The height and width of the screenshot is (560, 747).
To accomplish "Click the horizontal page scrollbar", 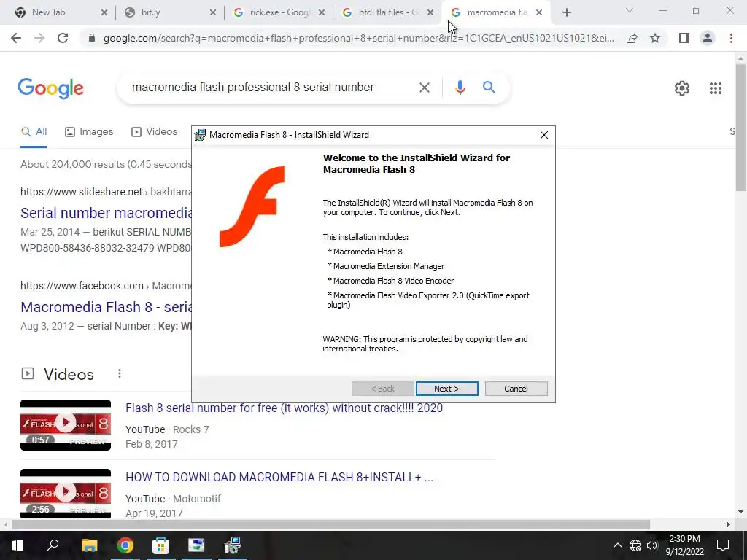I will [x=331, y=525].
